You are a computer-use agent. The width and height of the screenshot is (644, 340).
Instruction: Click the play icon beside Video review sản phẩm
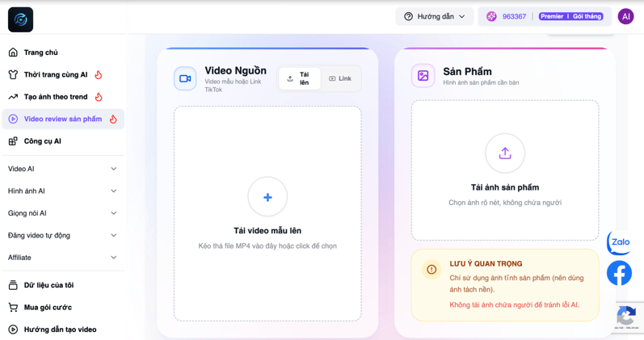[x=13, y=119]
